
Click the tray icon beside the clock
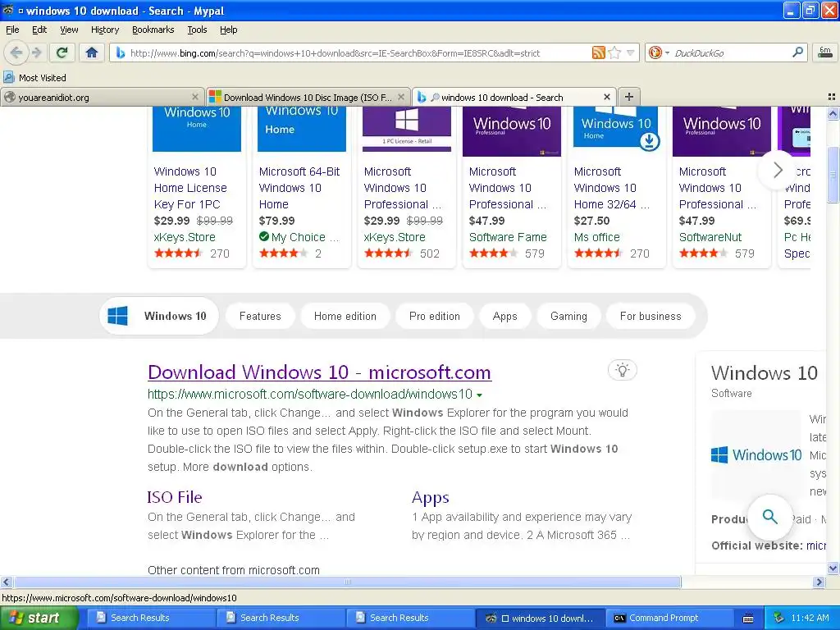coord(779,618)
